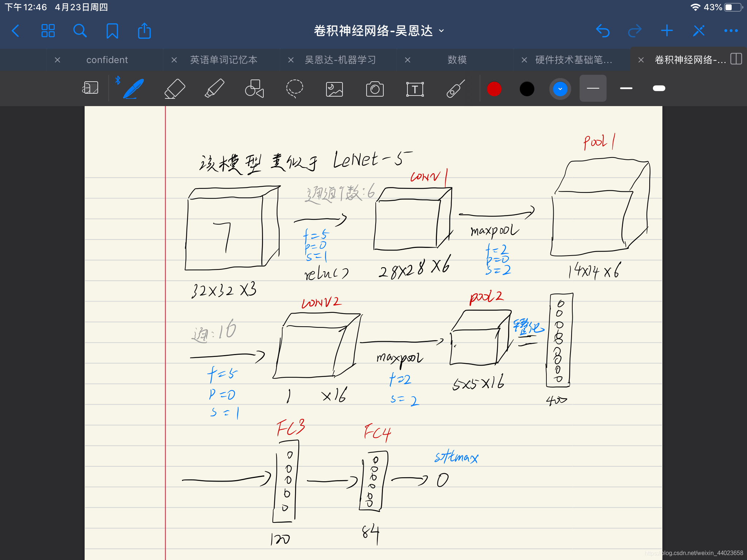747x560 pixels.
Task: Take a photo with the camera tool
Action: click(x=375, y=88)
